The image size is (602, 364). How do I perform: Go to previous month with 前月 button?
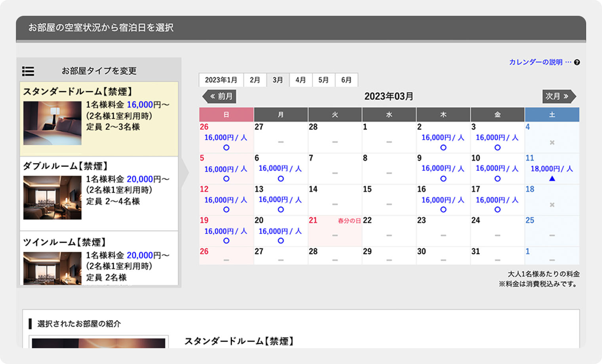coord(220,96)
